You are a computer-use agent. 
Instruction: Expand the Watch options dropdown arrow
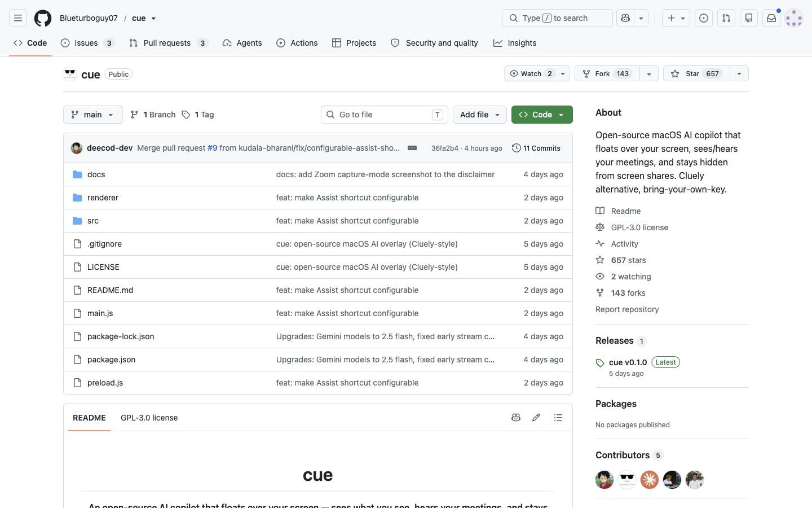(563, 74)
